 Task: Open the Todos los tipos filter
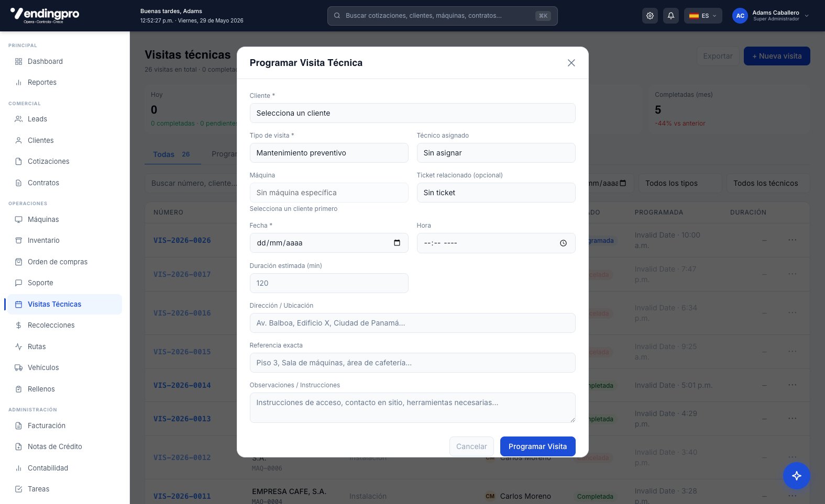tap(680, 183)
